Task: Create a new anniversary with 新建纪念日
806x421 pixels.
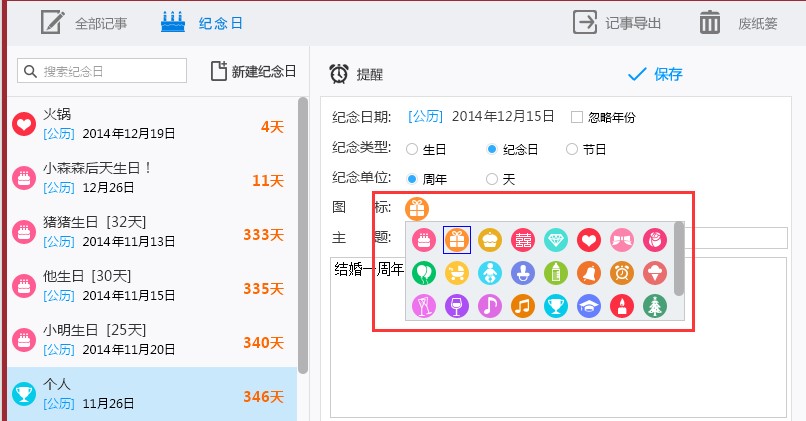Action: click(253, 71)
